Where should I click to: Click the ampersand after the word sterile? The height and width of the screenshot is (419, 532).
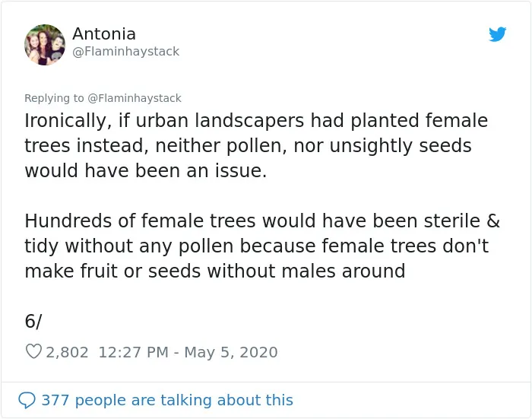click(493, 221)
